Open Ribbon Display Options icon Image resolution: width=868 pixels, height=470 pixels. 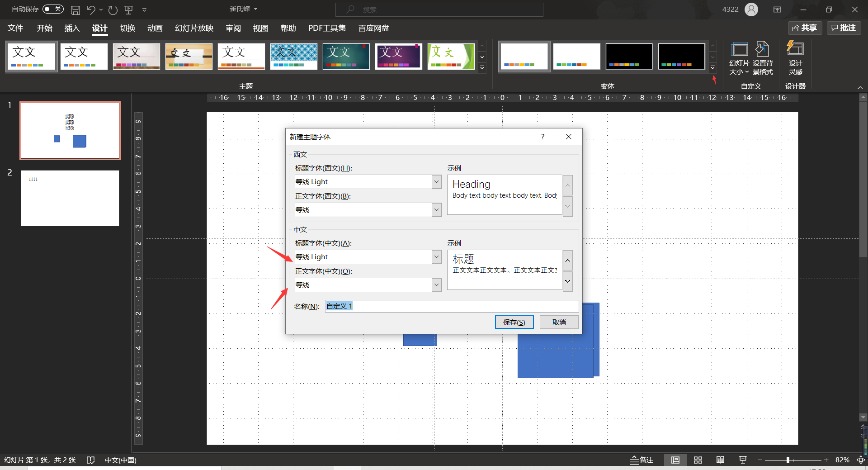[x=777, y=9]
